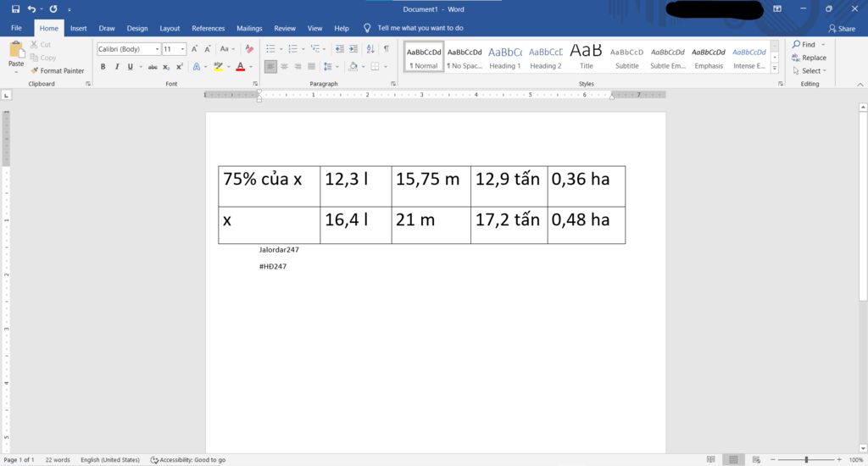Zoom in with the plus button

[839, 459]
